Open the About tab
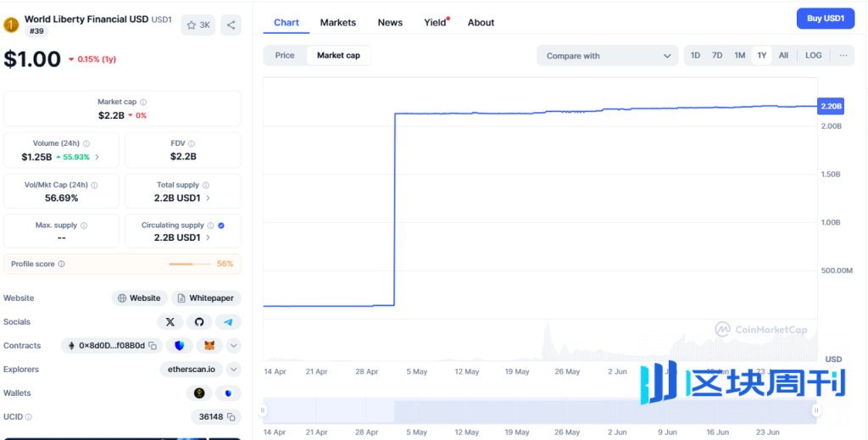The height and width of the screenshot is (440, 868). (481, 23)
